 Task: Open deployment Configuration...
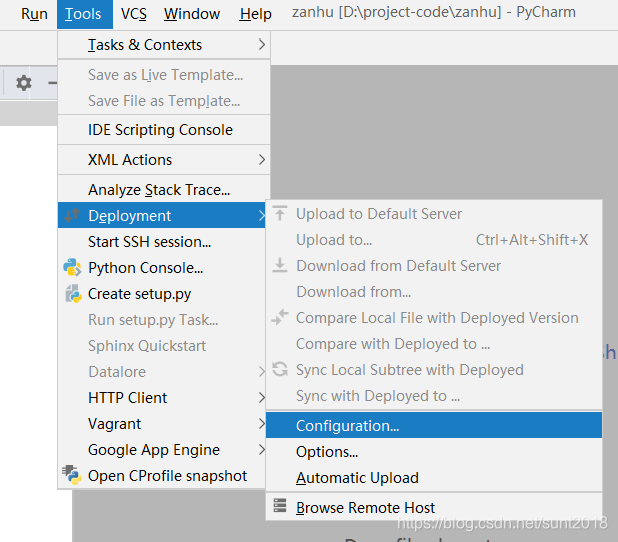click(434, 426)
